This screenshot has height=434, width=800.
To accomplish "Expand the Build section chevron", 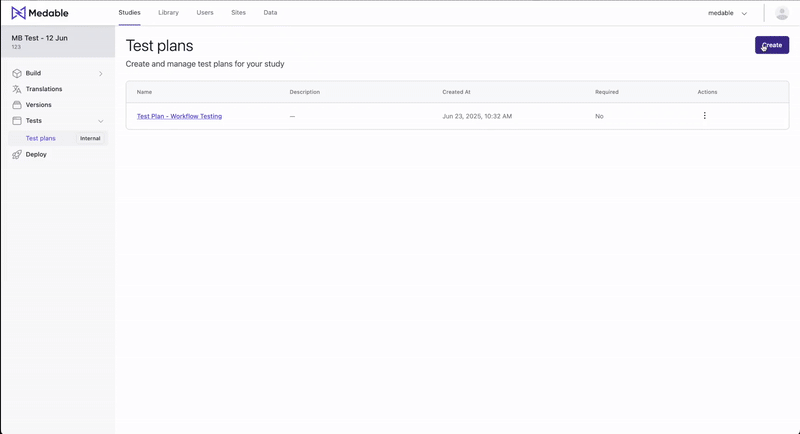I will tap(101, 73).
